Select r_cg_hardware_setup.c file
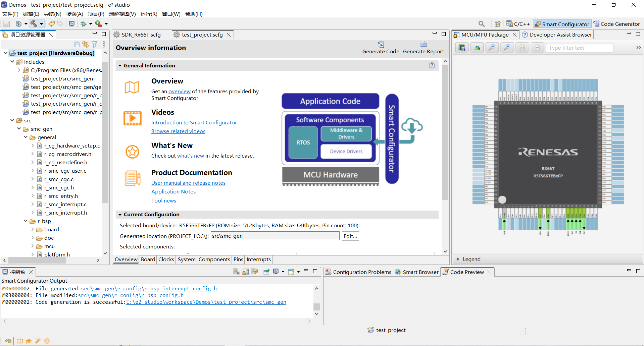The width and height of the screenshot is (644, 346). (x=68, y=146)
